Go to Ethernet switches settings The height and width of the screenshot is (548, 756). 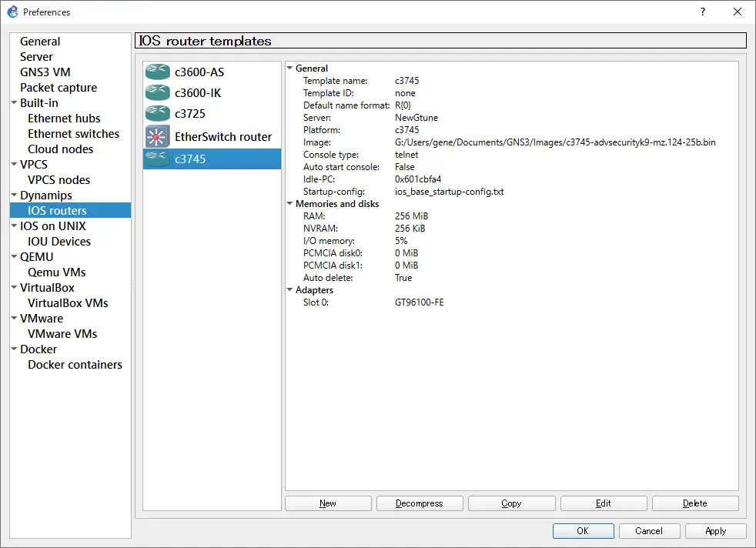pyautogui.click(x=73, y=134)
